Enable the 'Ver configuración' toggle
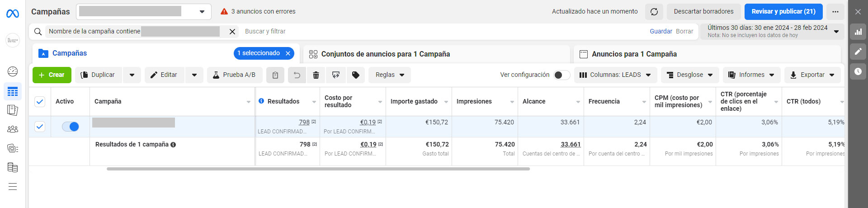 tap(562, 75)
